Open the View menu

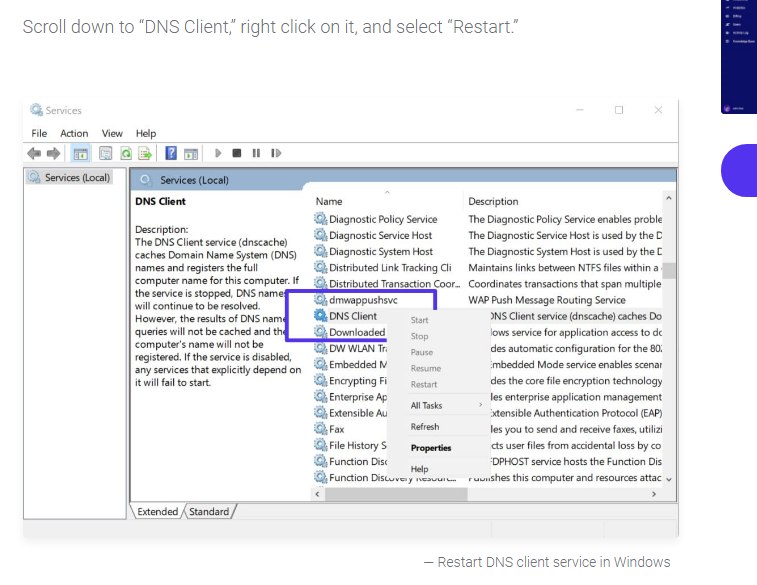112,133
